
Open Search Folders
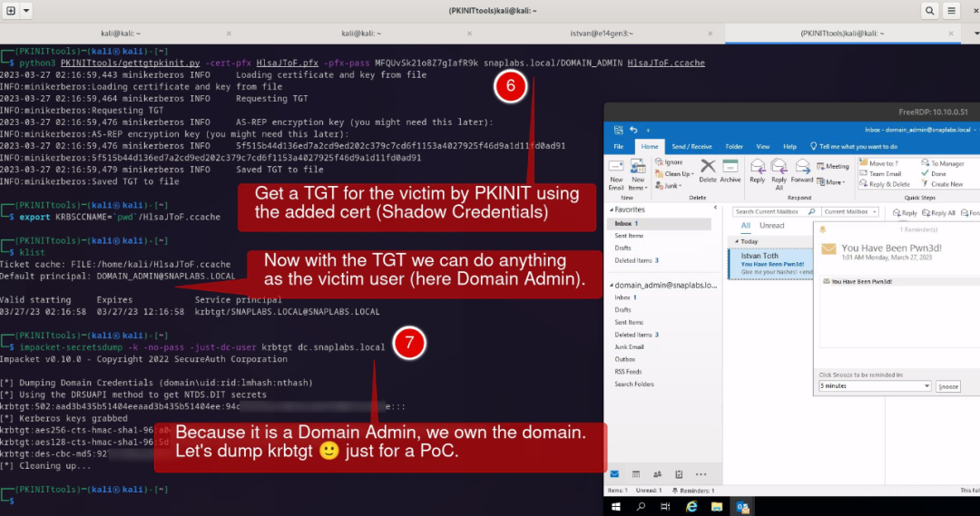(x=633, y=385)
